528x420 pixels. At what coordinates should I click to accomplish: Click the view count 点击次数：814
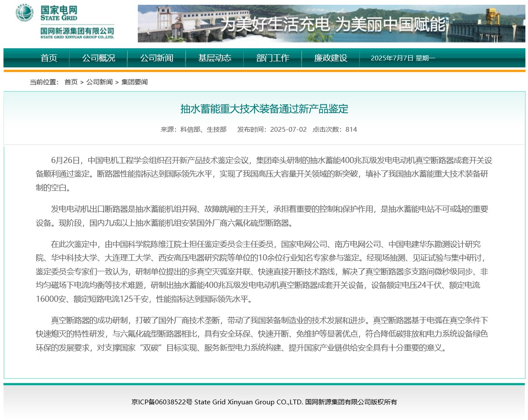[x=335, y=130]
